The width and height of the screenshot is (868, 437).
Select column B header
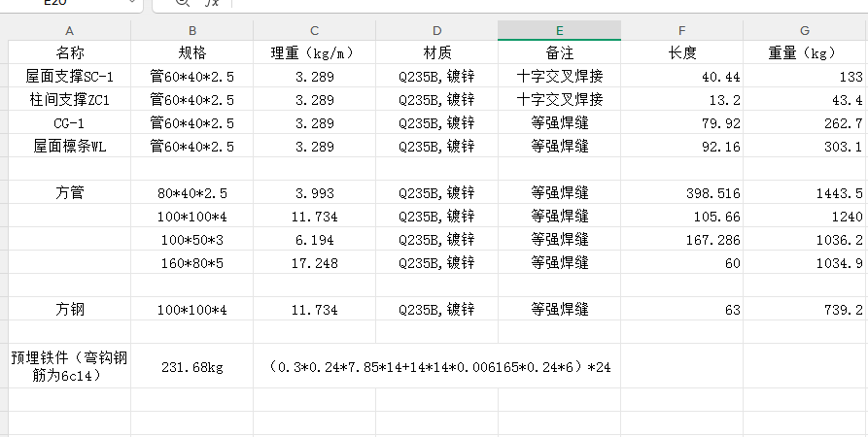click(x=192, y=31)
